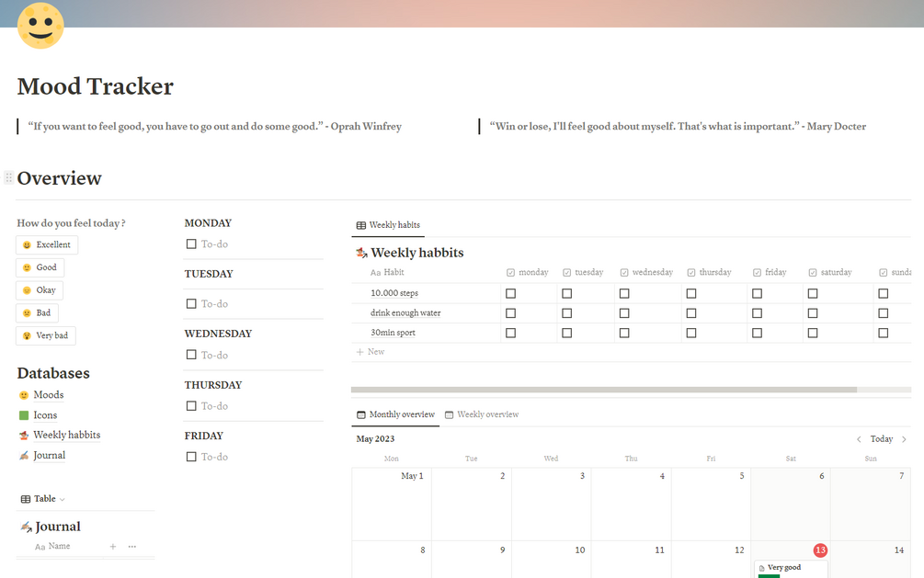This screenshot has height=578, width=924.
Task: Open the three-dot menu in Journal header
Action: (x=132, y=547)
